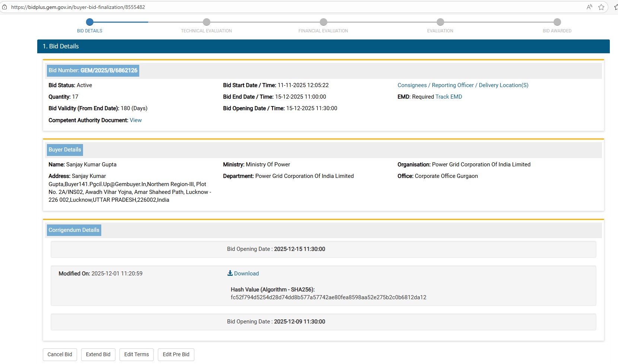618x364 pixels.
Task: Click the Financial Evaluation step circle
Action: pos(324,22)
